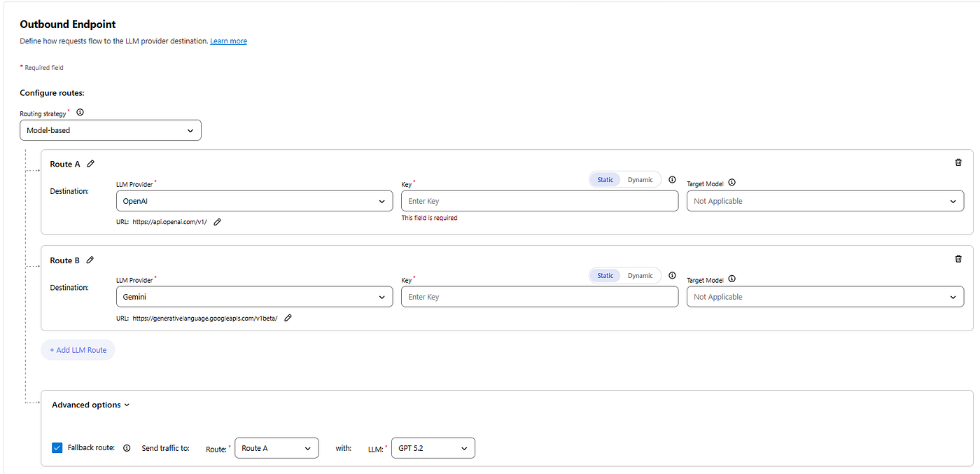Click the 'This field is required' error text
The height and width of the screenshot is (474, 980).
pyautogui.click(x=429, y=218)
